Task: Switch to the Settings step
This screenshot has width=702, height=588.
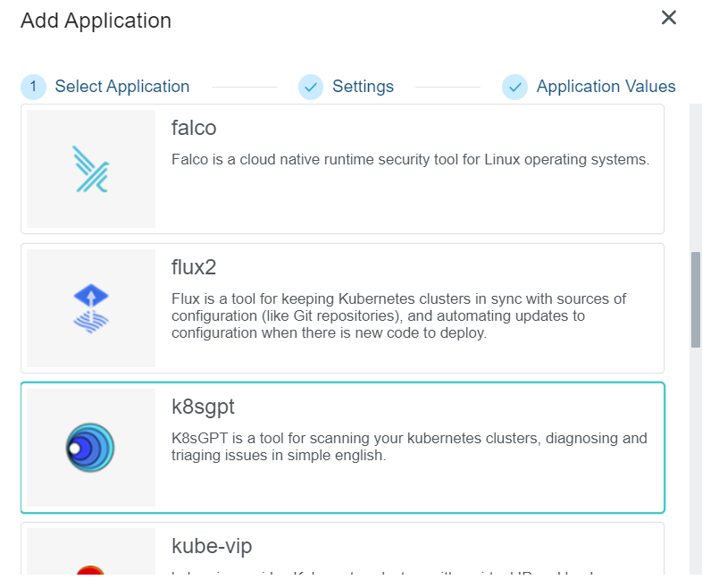Action: coord(363,87)
